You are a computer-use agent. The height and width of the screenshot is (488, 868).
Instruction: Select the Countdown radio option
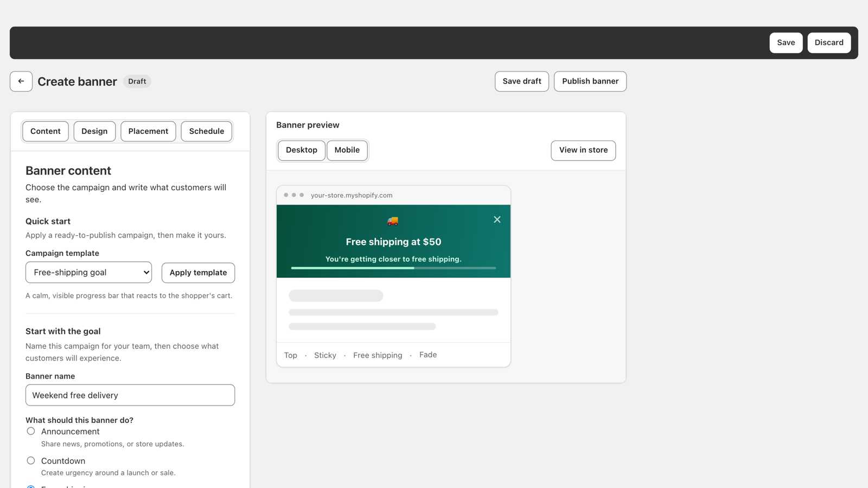pos(31,460)
